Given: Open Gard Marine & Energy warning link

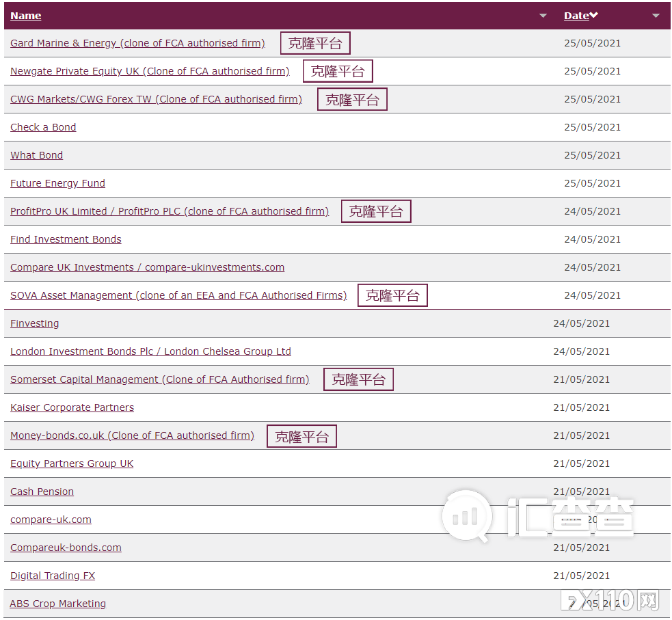Looking at the screenshot, I should [x=137, y=43].
